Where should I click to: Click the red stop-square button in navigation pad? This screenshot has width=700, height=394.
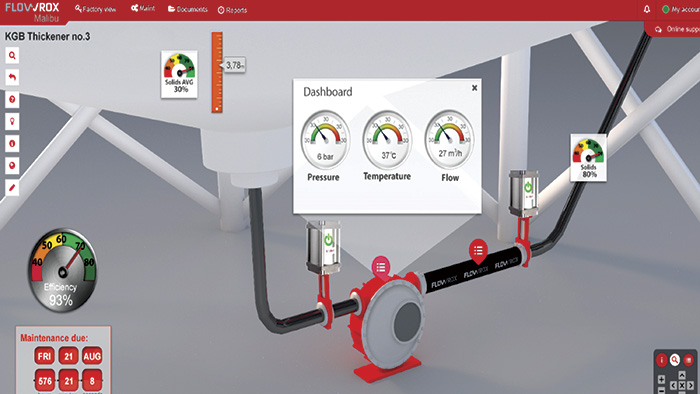pos(688,359)
